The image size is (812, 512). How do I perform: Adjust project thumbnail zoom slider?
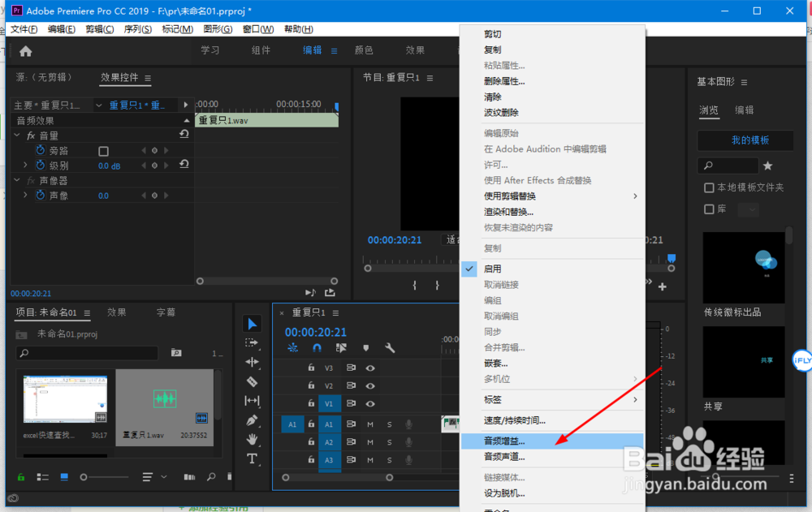(x=104, y=477)
